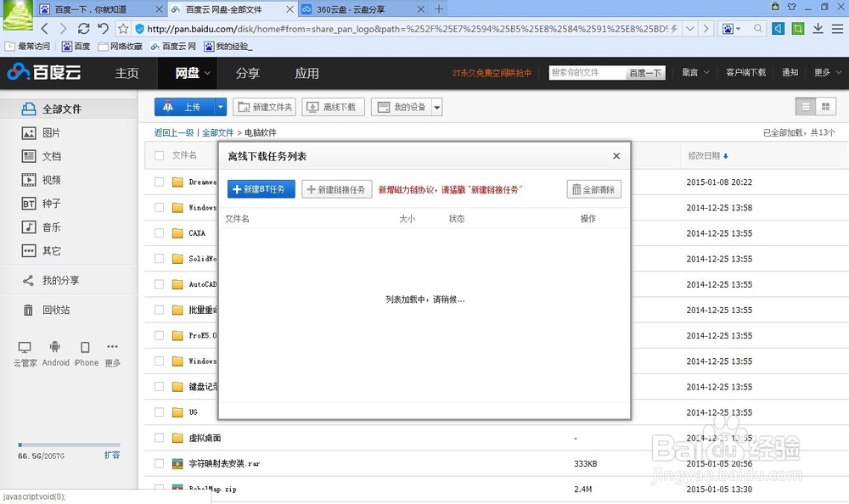Click the browser forward arrow
Screen dimensions: 849x504
point(64,29)
